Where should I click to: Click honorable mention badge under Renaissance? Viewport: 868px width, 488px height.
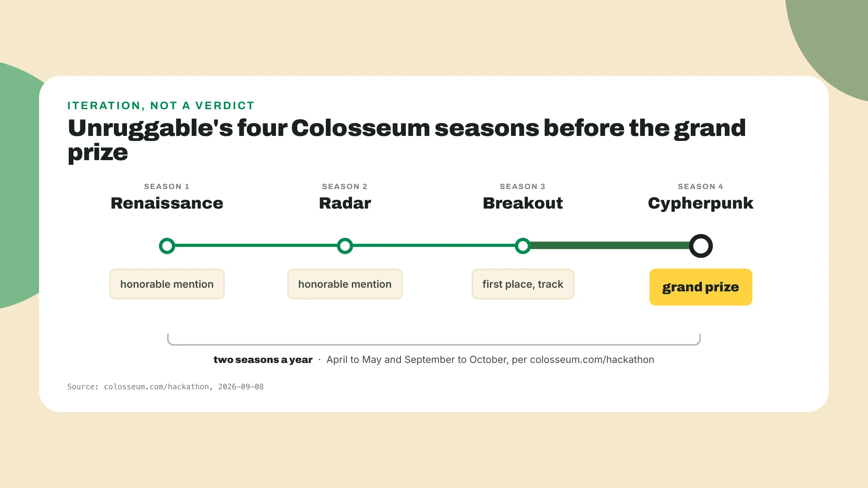pos(167,284)
